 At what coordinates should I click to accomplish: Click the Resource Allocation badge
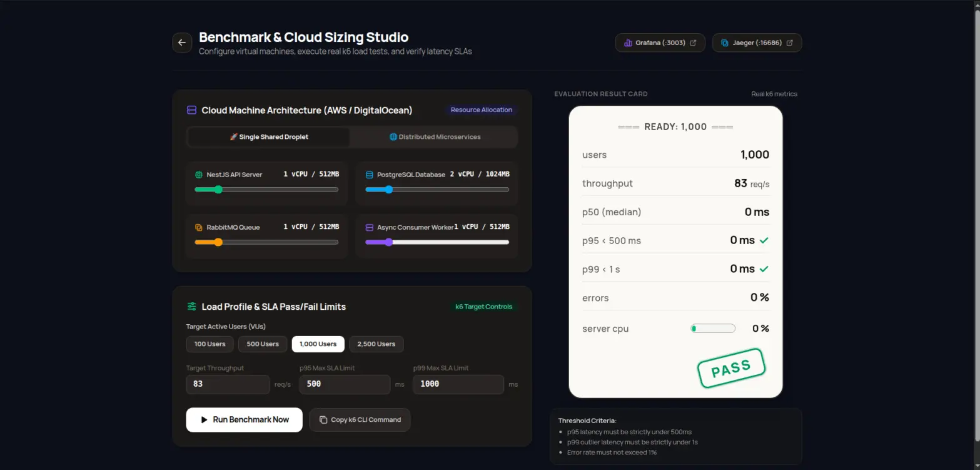[x=482, y=110]
